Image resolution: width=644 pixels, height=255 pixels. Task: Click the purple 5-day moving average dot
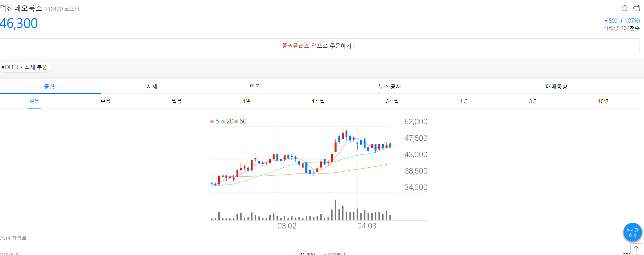pyautogui.click(x=212, y=122)
